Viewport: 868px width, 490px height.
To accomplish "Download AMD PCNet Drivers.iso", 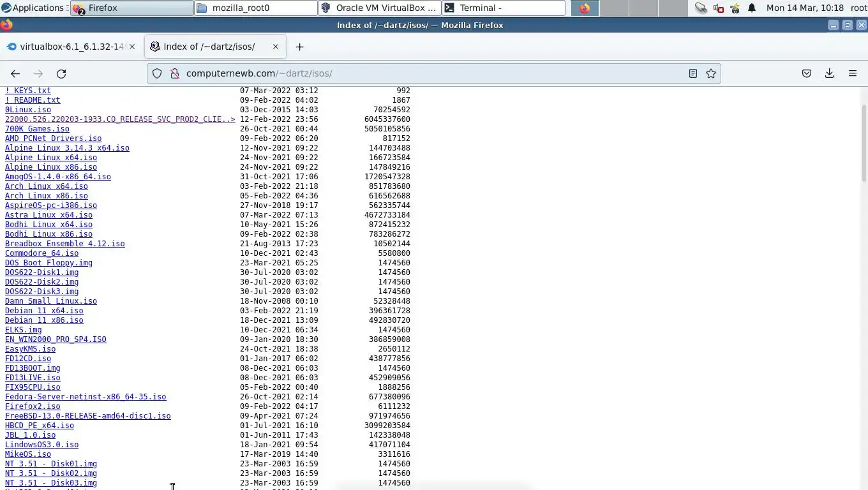I will pos(54,138).
